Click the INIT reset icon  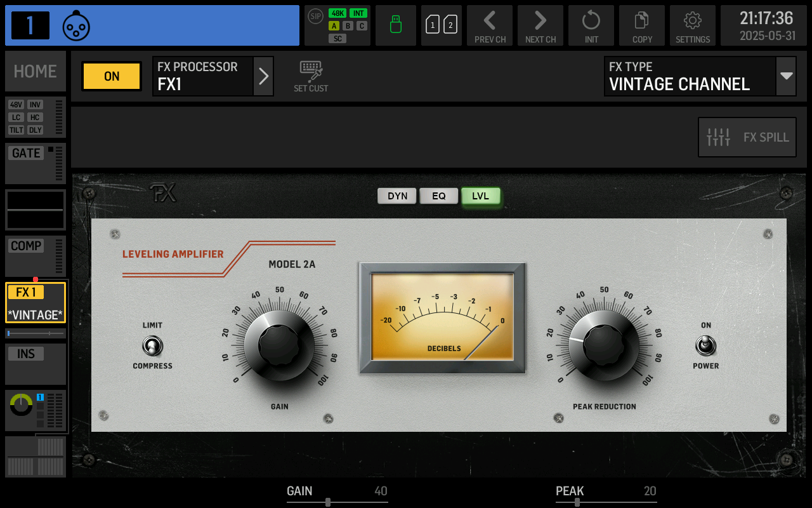[x=591, y=25]
